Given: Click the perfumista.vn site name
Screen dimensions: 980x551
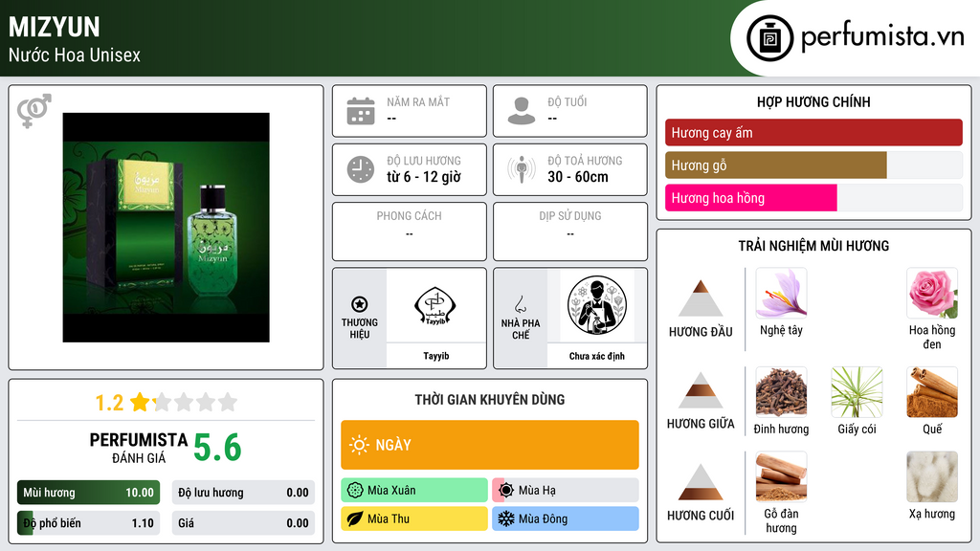Looking at the screenshot, I should (x=882, y=36).
